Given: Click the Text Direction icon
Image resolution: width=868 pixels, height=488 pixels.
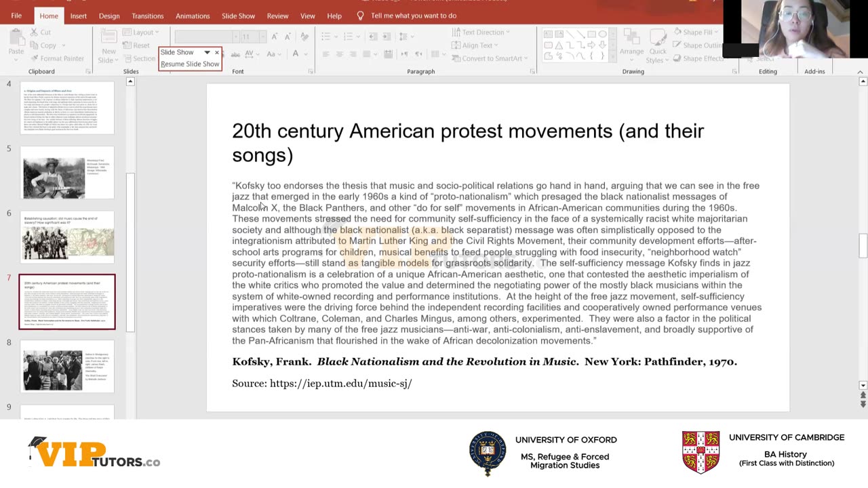Looking at the screenshot, I should pos(455,33).
